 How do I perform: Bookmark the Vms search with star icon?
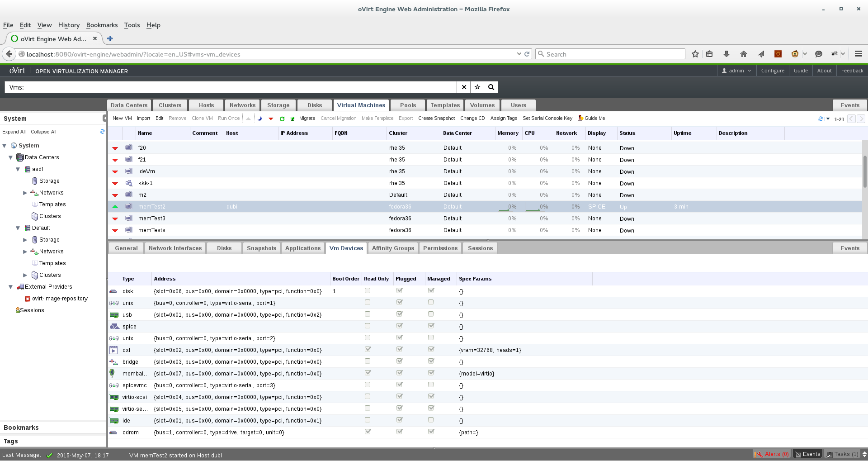(x=477, y=87)
